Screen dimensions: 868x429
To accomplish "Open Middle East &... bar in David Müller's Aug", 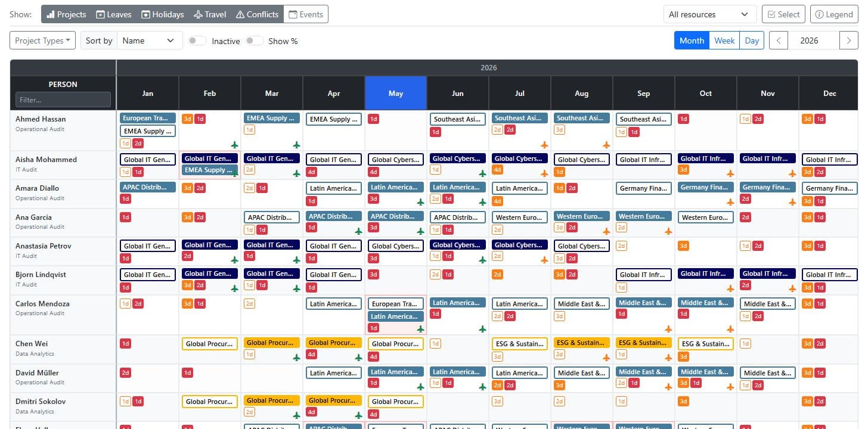I will (582, 373).
